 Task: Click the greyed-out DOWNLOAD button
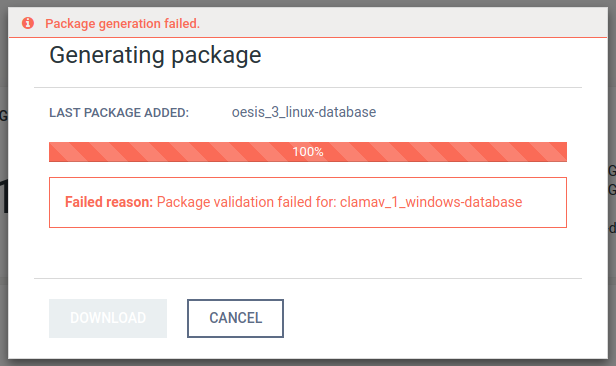108,318
